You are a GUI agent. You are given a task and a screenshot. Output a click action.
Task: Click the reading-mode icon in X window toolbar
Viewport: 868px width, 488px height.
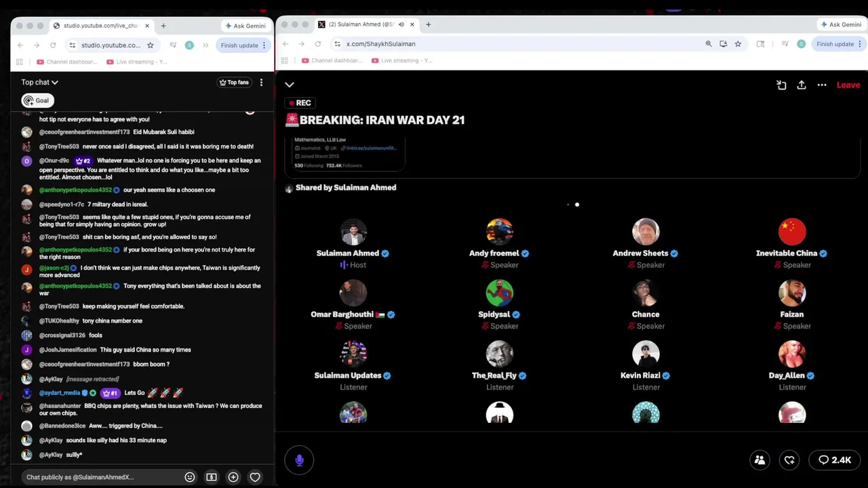(760, 43)
